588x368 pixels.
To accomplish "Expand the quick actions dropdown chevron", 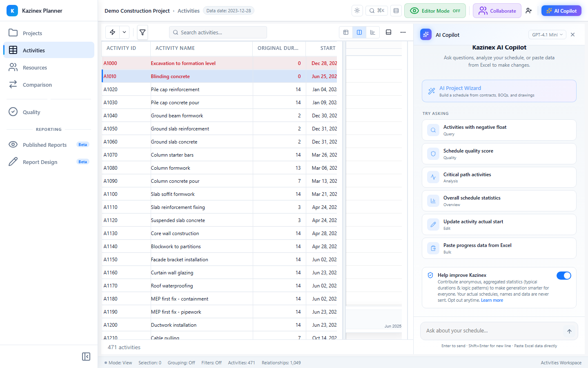I will pyautogui.click(x=124, y=32).
